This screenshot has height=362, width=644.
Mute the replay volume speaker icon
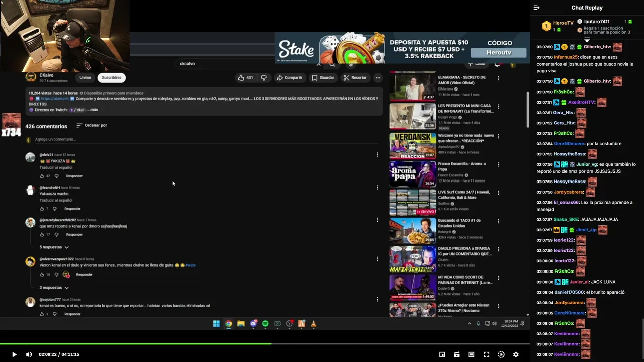point(29,354)
